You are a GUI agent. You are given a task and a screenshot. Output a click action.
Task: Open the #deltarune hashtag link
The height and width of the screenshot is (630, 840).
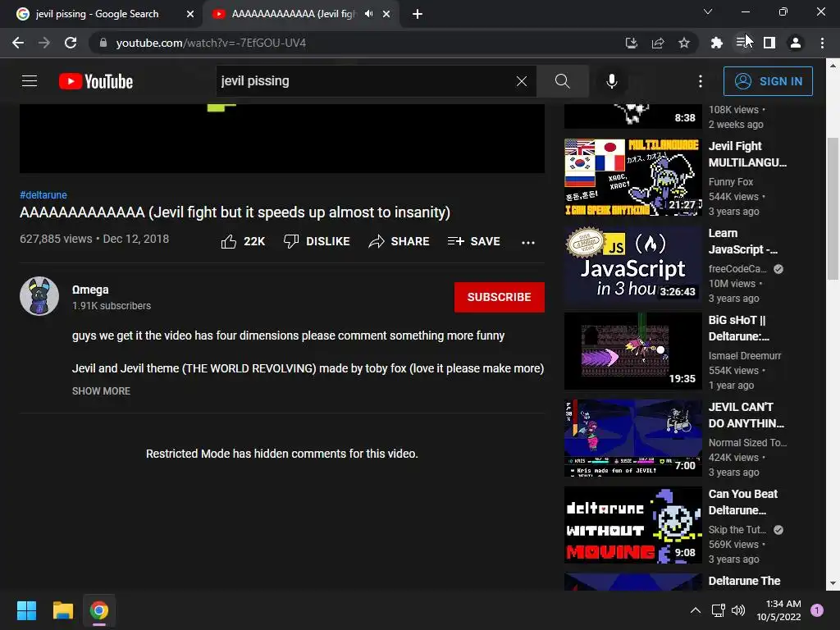tap(43, 195)
